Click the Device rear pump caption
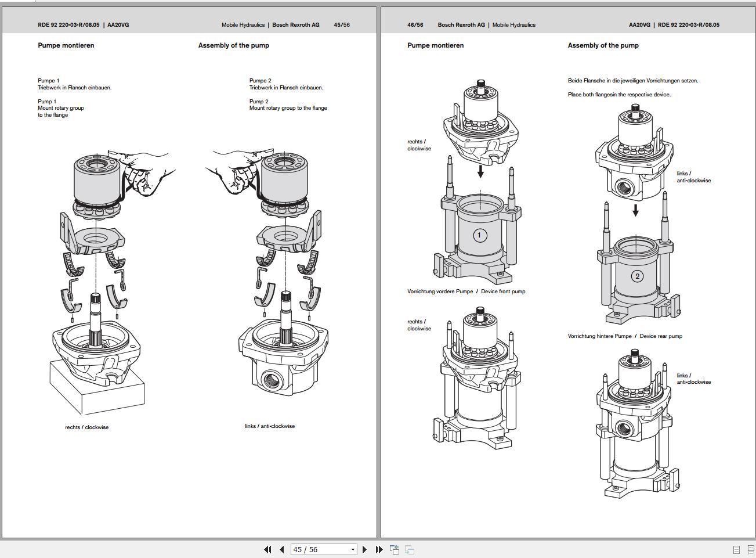This screenshot has height=558, width=756. pyautogui.click(x=661, y=336)
